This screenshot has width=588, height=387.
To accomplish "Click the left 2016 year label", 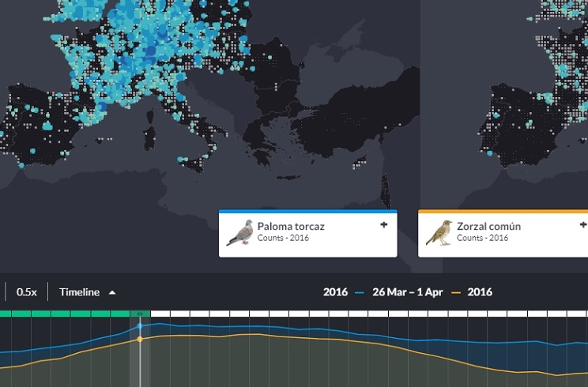I will point(335,292).
